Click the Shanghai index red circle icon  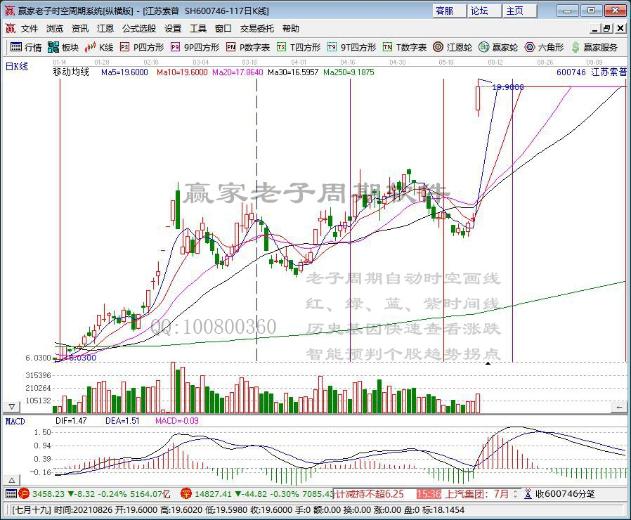pos(24,493)
